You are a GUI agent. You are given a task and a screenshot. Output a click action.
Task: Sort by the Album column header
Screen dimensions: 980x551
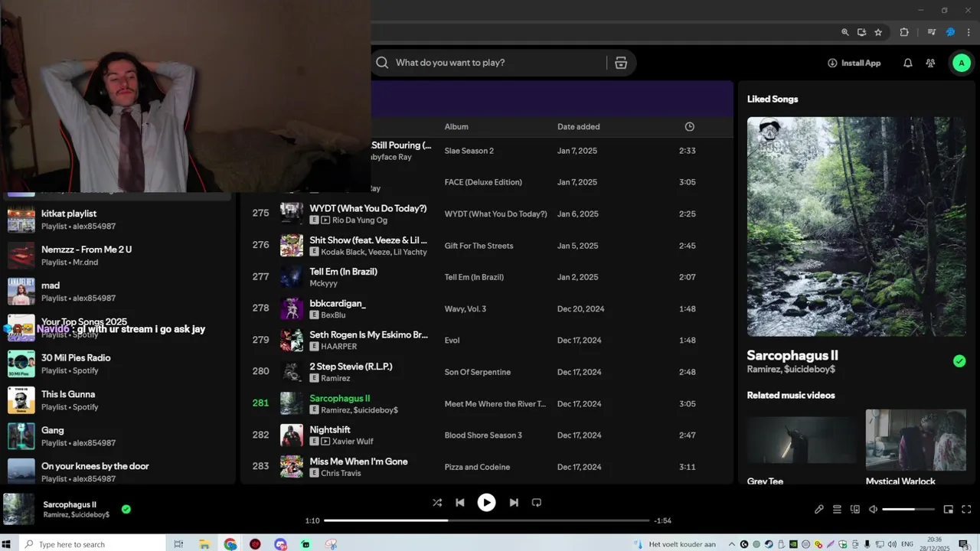[x=456, y=126]
